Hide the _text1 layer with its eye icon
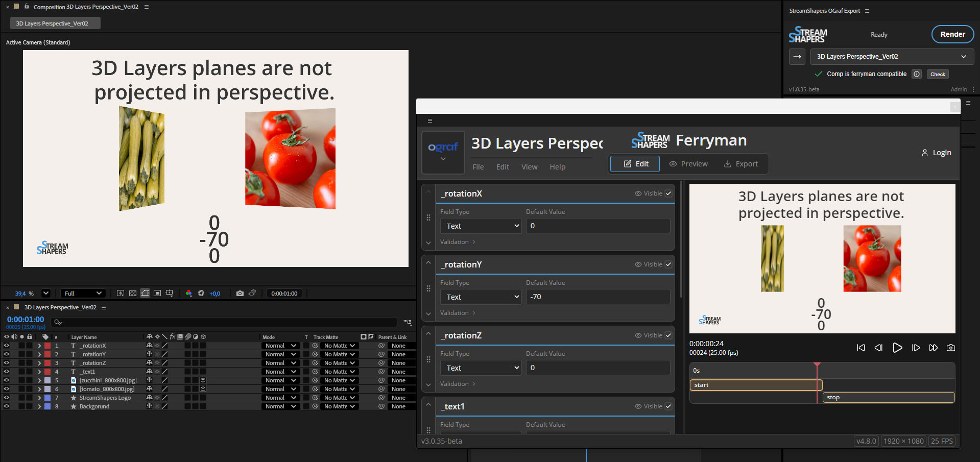 pos(7,372)
